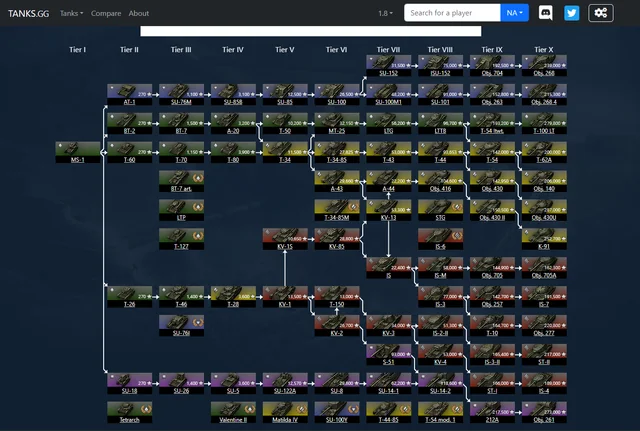This screenshot has width=640, height=431.
Task: Click the IS-3 name link
Action: (440, 304)
